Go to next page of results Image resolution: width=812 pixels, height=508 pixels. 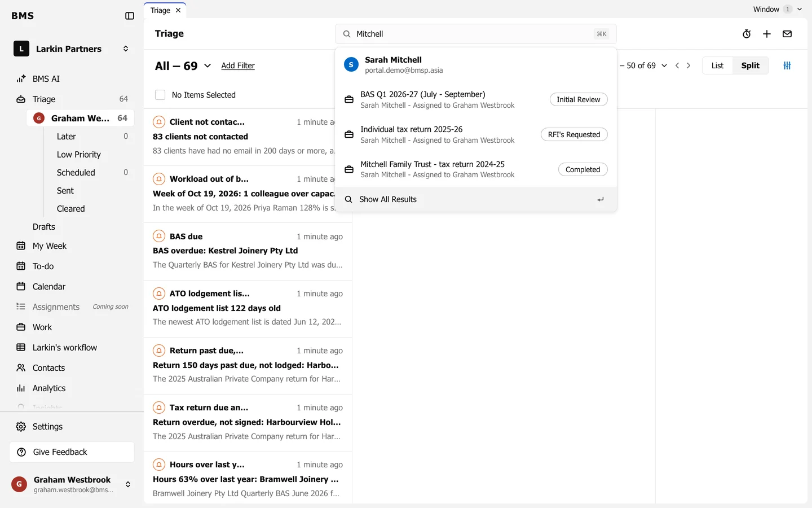point(689,65)
